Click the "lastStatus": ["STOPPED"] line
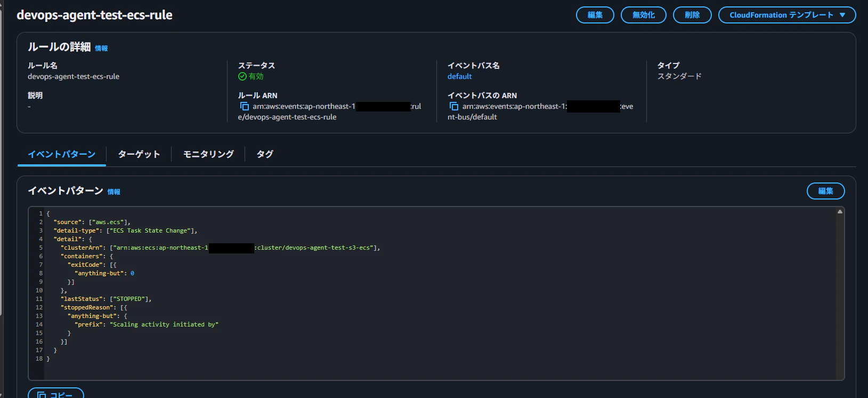The image size is (868, 398). (x=106, y=299)
